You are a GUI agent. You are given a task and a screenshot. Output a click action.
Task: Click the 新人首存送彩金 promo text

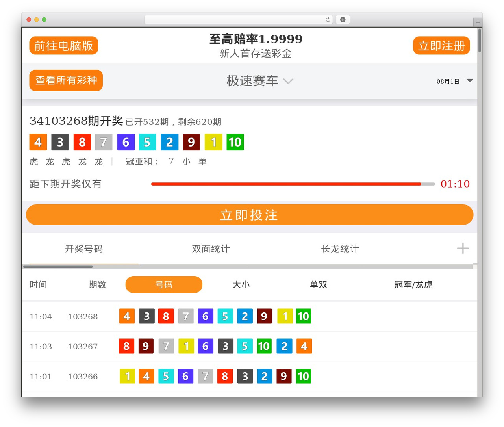click(x=256, y=53)
